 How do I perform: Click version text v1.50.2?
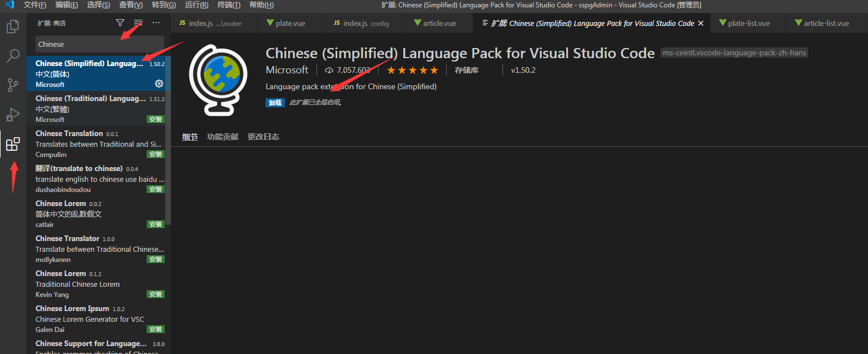pyautogui.click(x=523, y=70)
